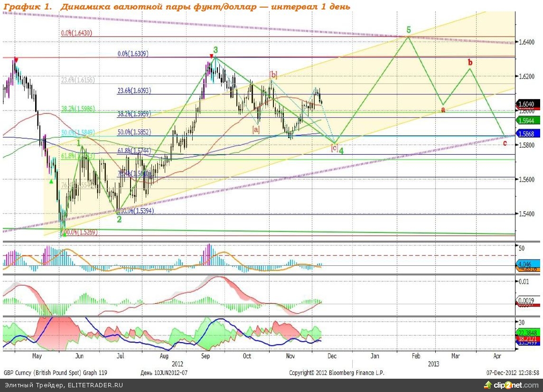Viewport: 543px width, 392px height.
Task: Select green wave label 2 at the July low
Action: point(119,219)
